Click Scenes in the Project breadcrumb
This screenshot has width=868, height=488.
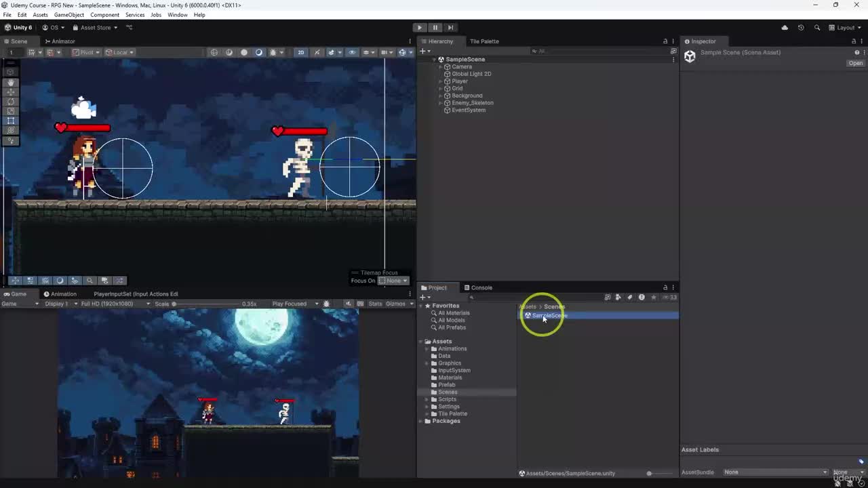point(554,306)
